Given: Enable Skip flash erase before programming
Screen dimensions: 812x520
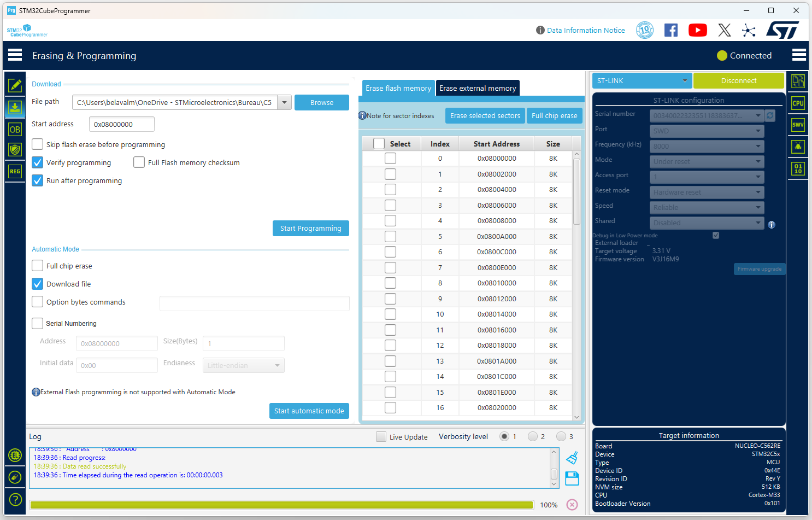Looking at the screenshot, I should (x=38, y=144).
